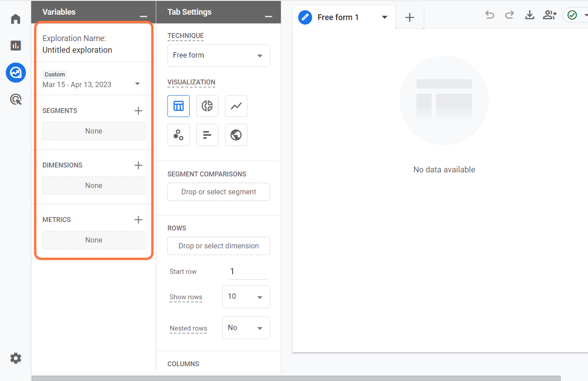Image resolution: width=588 pixels, height=381 pixels.
Task: Open the Advertising icon in the sidebar
Action: (16, 99)
